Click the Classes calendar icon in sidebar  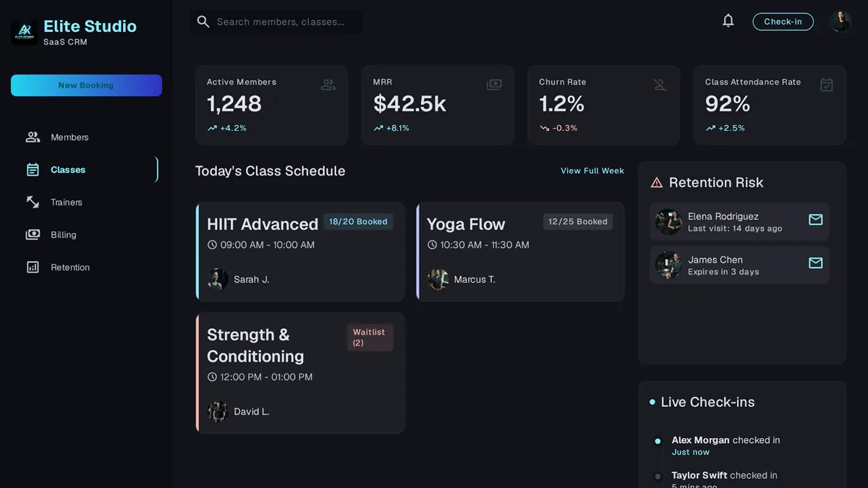pyautogui.click(x=33, y=170)
